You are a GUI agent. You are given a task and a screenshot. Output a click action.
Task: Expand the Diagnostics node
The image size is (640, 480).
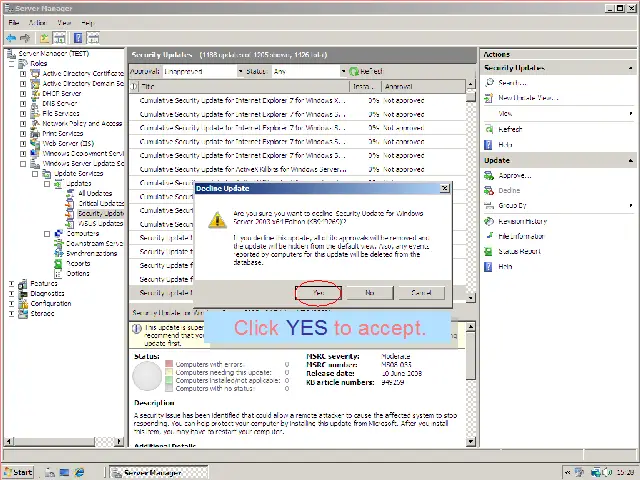click(11, 293)
